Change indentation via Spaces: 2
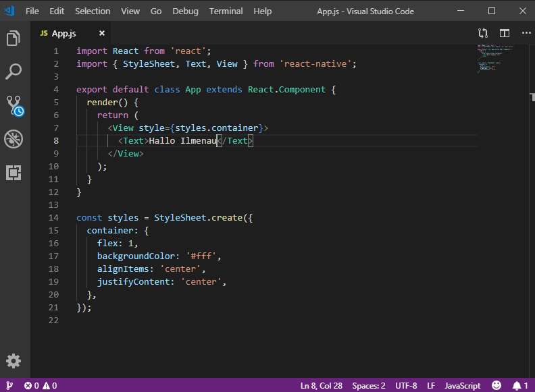This screenshot has width=535, height=392. (x=368, y=386)
